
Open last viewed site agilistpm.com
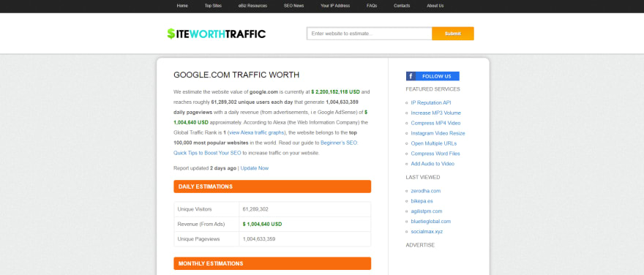(x=427, y=211)
